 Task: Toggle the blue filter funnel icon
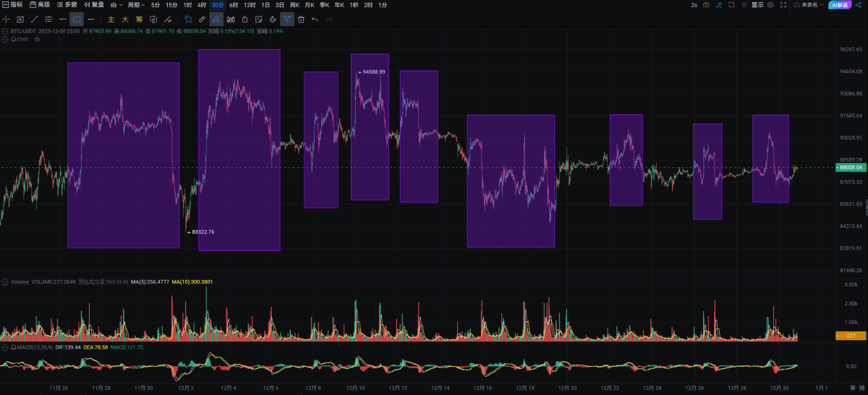[x=287, y=20]
